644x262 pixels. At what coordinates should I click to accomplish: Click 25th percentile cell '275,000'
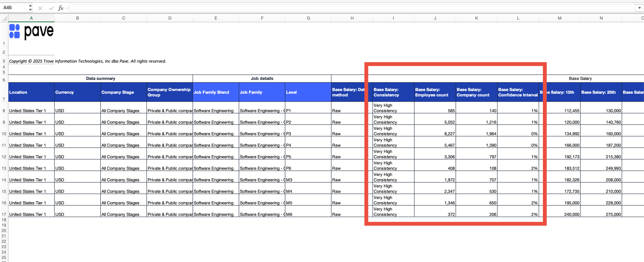(x=601, y=211)
